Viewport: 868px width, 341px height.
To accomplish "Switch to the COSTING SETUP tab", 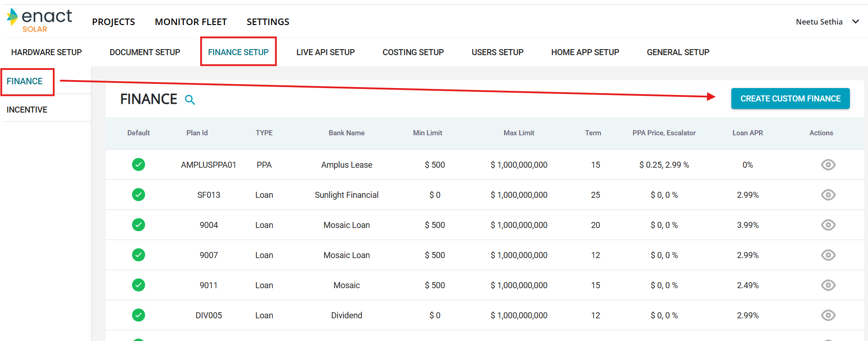I will [413, 52].
